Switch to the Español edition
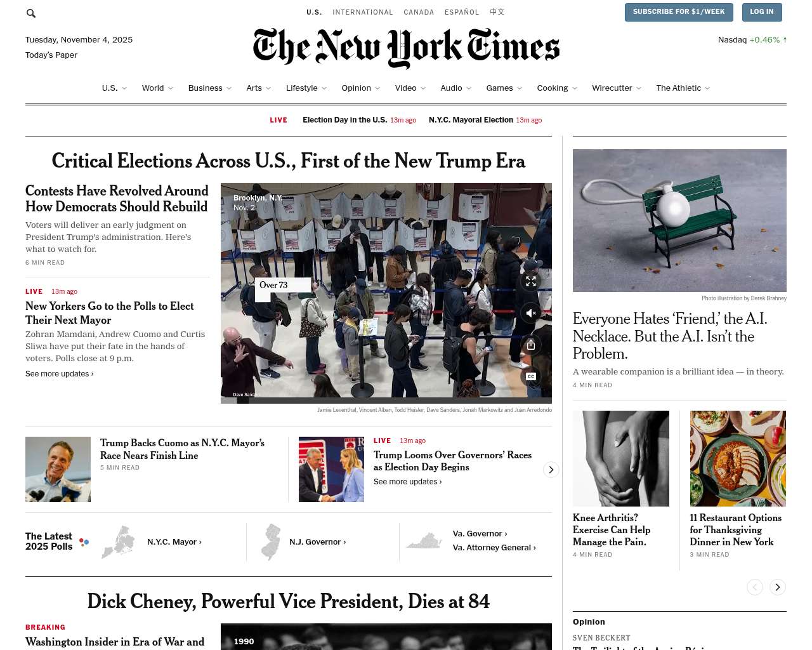This screenshot has height=650, width=812. [462, 12]
